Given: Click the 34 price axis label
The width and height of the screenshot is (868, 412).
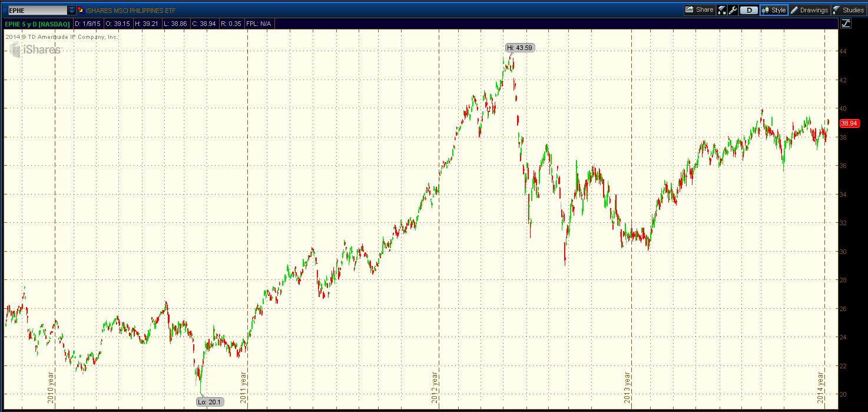Looking at the screenshot, I should tap(843, 195).
